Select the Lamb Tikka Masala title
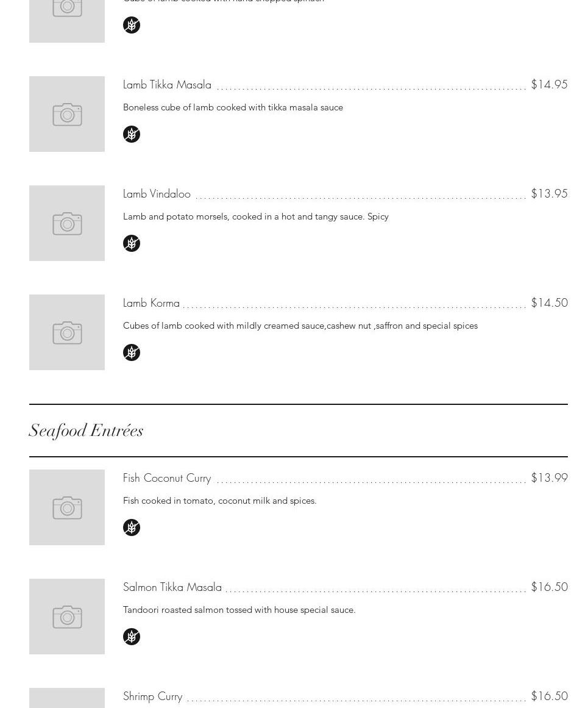This screenshot has width=588, height=708. (167, 85)
